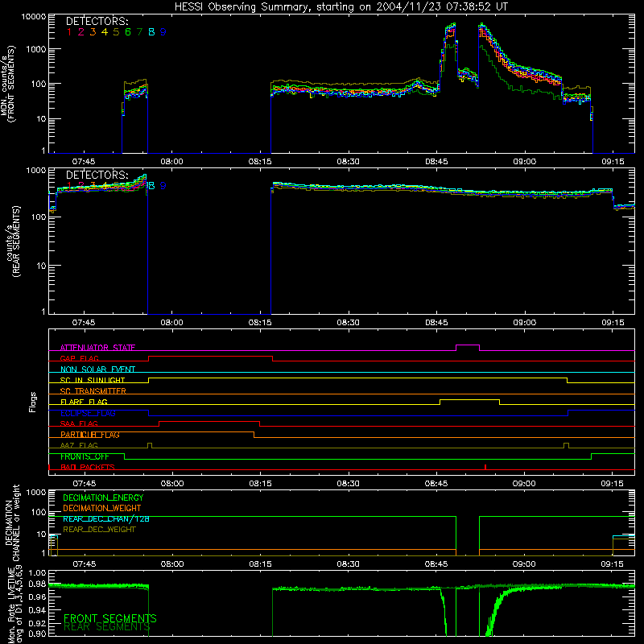644x644 pixels.
Task: Click the BAD_PACKETS flag label
Action: 88,467
